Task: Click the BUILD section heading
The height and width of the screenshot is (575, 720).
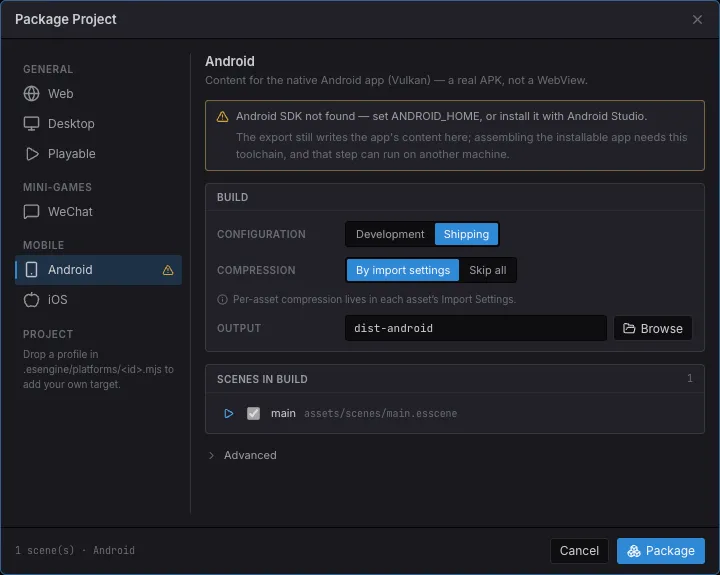Action: pos(232,197)
